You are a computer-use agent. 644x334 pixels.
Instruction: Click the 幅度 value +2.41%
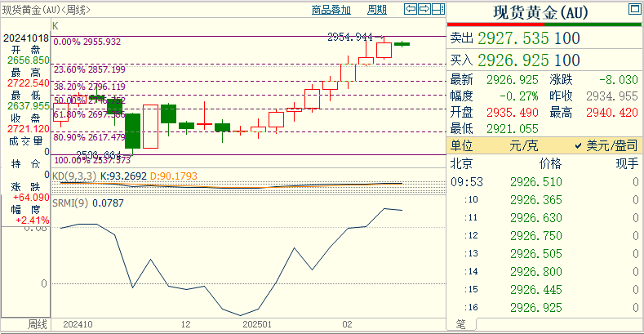(32, 220)
